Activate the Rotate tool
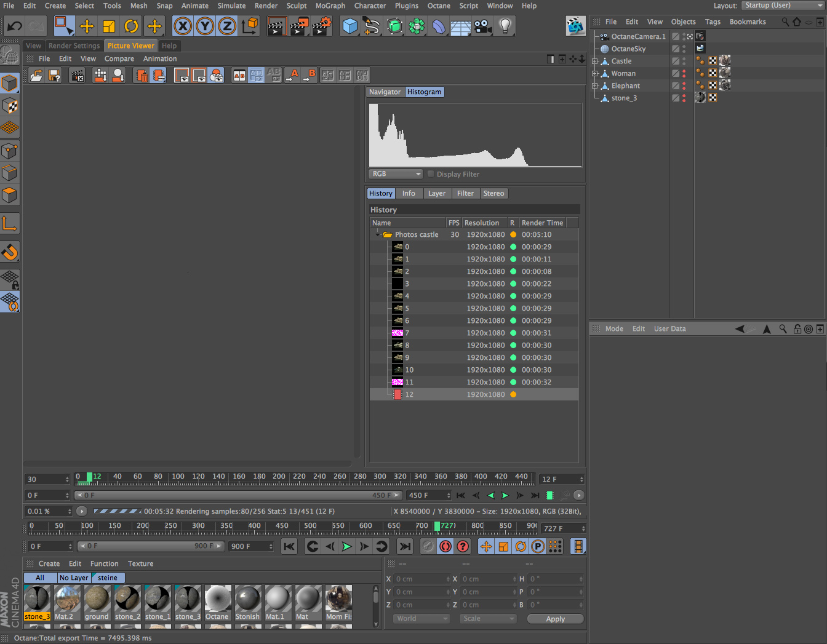 [132, 26]
